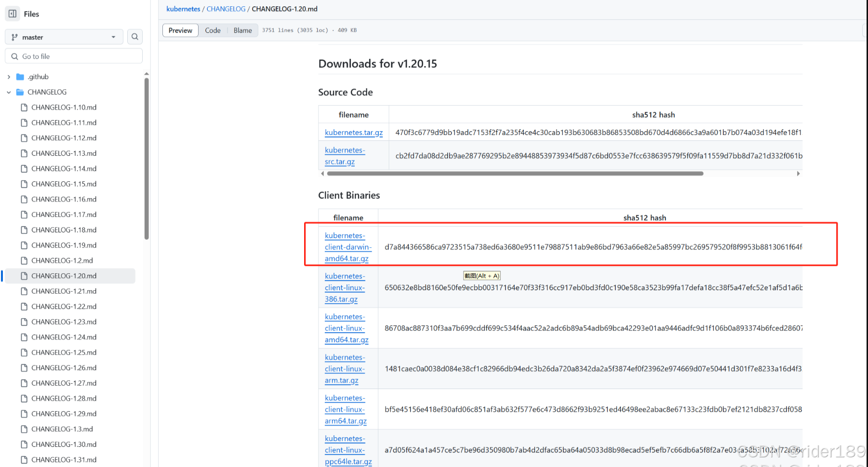Collapse the CHANGELOG folder chevron
The width and height of the screenshot is (868, 467).
pyautogui.click(x=9, y=92)
